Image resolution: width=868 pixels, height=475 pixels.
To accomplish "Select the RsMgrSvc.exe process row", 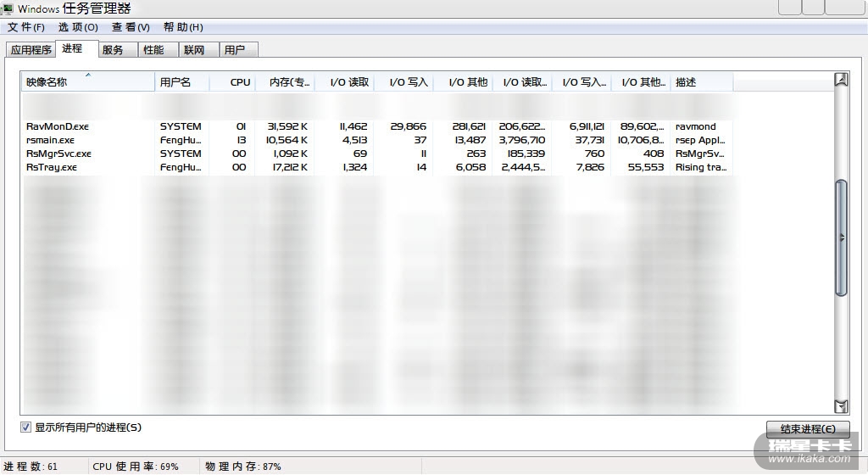I will click(377, 154).
